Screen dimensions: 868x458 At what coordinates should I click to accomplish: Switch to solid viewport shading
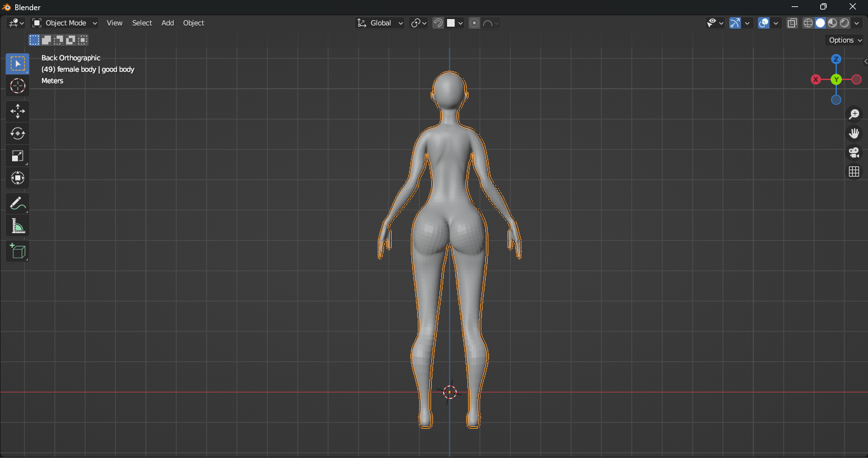point(820,23)
